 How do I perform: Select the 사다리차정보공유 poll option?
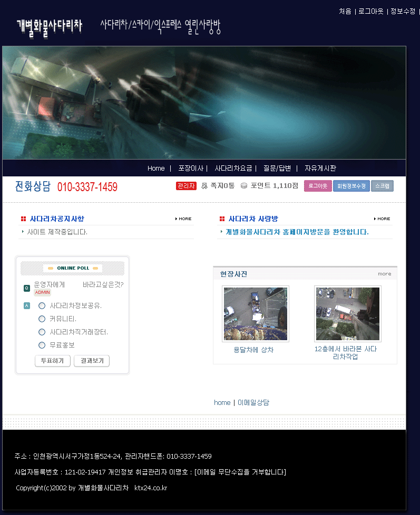pos(42,305)
